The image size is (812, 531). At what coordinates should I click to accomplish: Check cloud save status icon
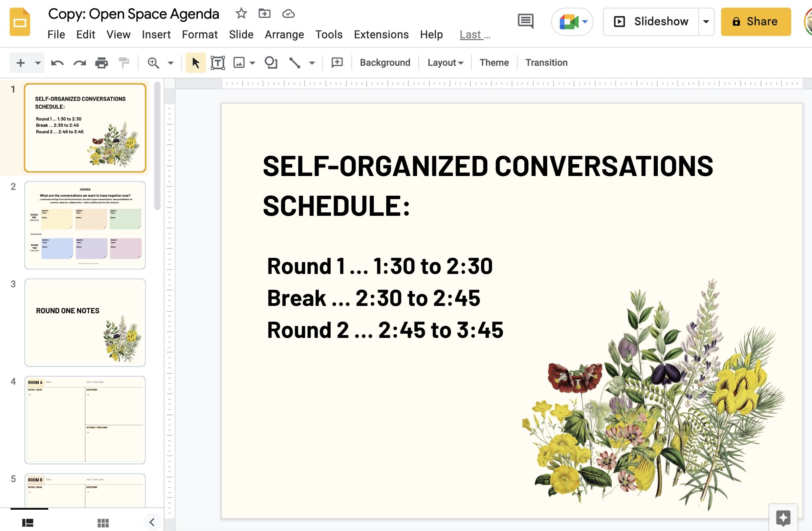288,14
